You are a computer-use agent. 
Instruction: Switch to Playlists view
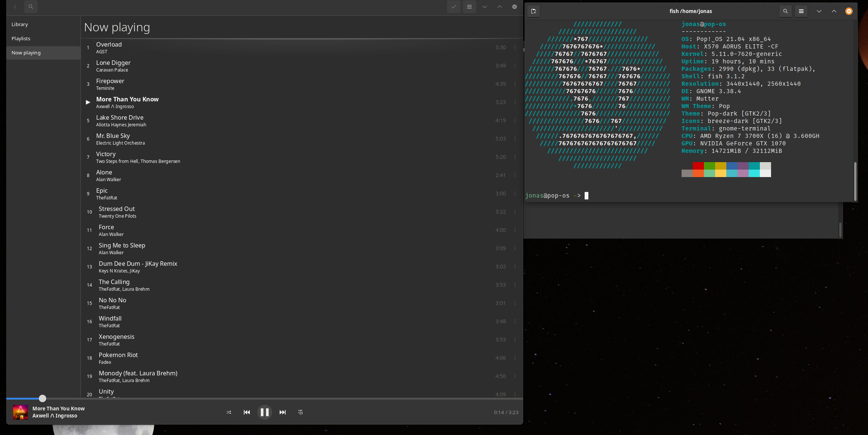coord(21,38)
